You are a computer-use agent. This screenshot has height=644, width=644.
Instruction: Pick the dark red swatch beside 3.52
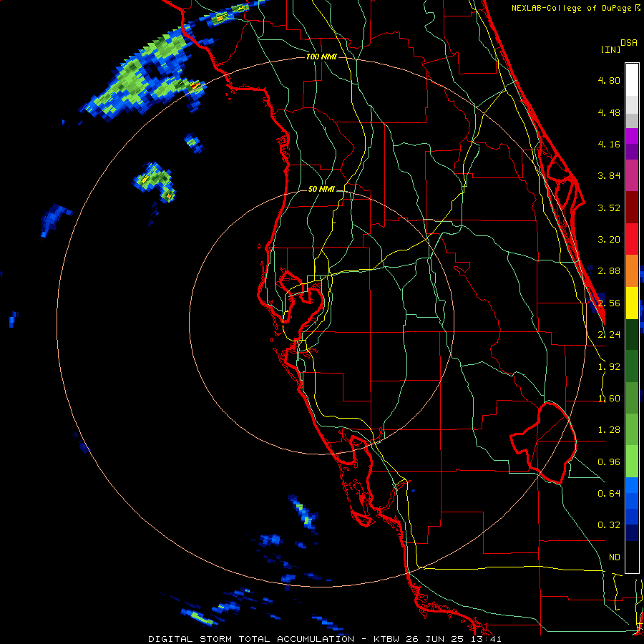[632, 208]
